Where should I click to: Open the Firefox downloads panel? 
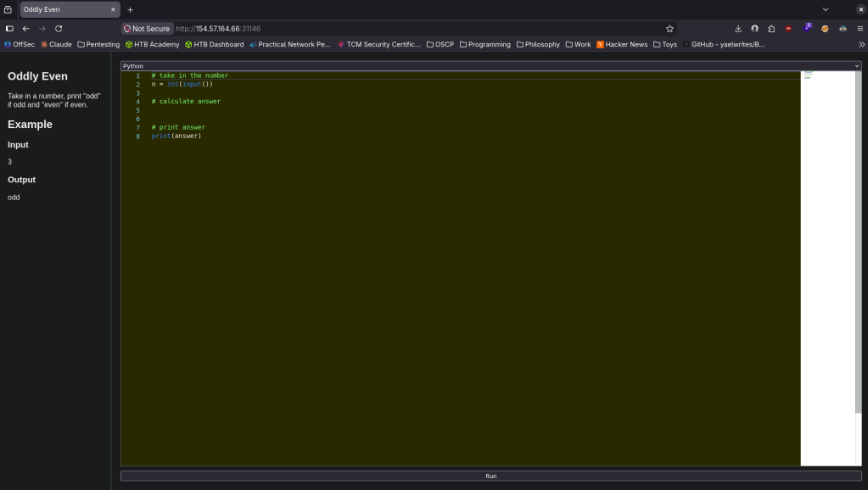738,28
